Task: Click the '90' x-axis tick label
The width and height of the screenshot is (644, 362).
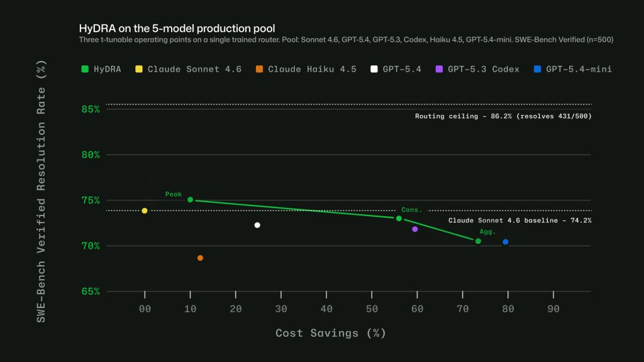Action: click(553, 309)
